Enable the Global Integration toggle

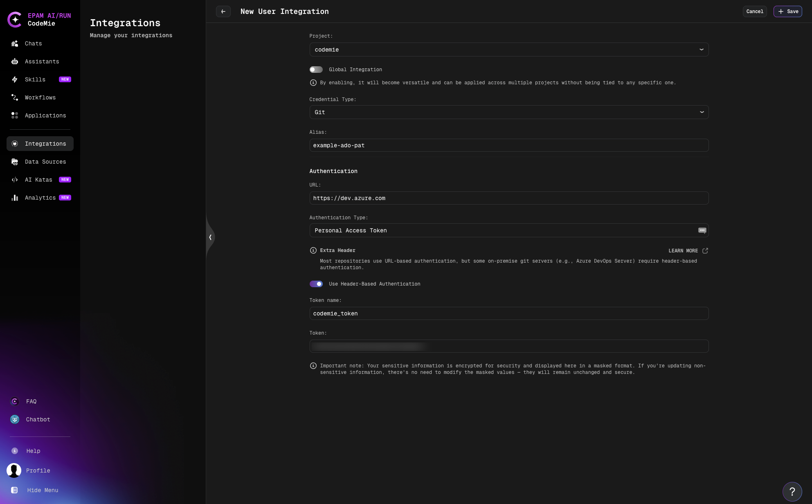coord(316,70)
